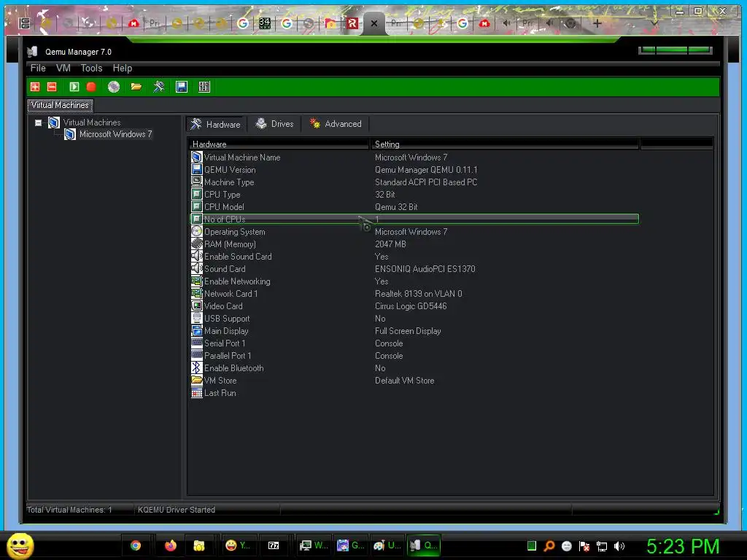
Task: Click the Last Run calendar icon
Action: point(197,392)
